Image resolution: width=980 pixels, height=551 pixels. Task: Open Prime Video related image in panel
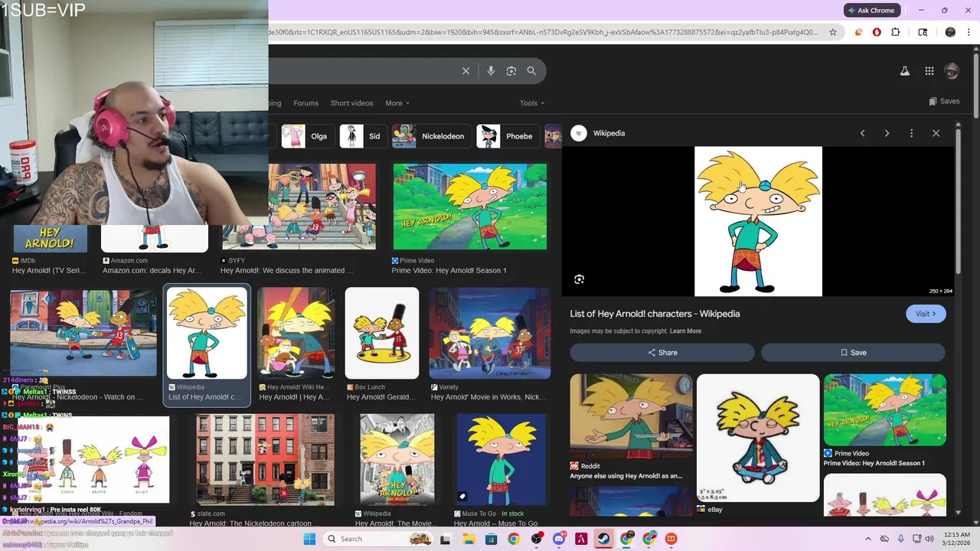pos(884,409)
